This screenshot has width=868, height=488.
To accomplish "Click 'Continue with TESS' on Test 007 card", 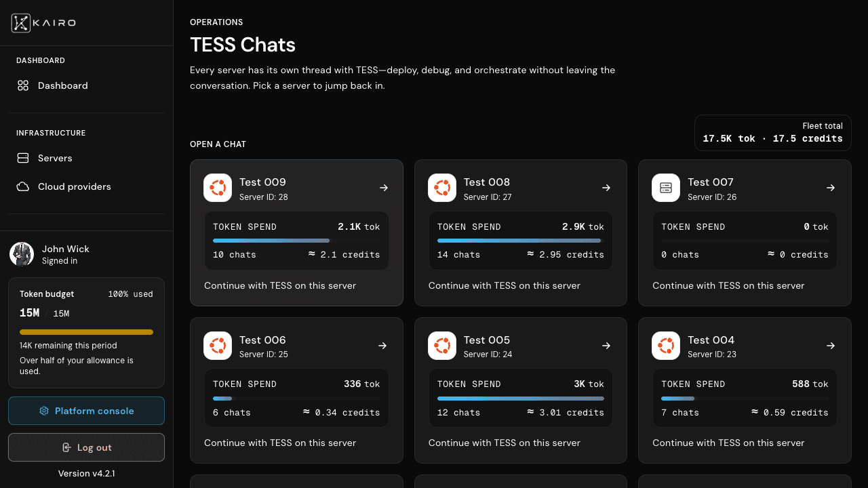I will point(728,285).
